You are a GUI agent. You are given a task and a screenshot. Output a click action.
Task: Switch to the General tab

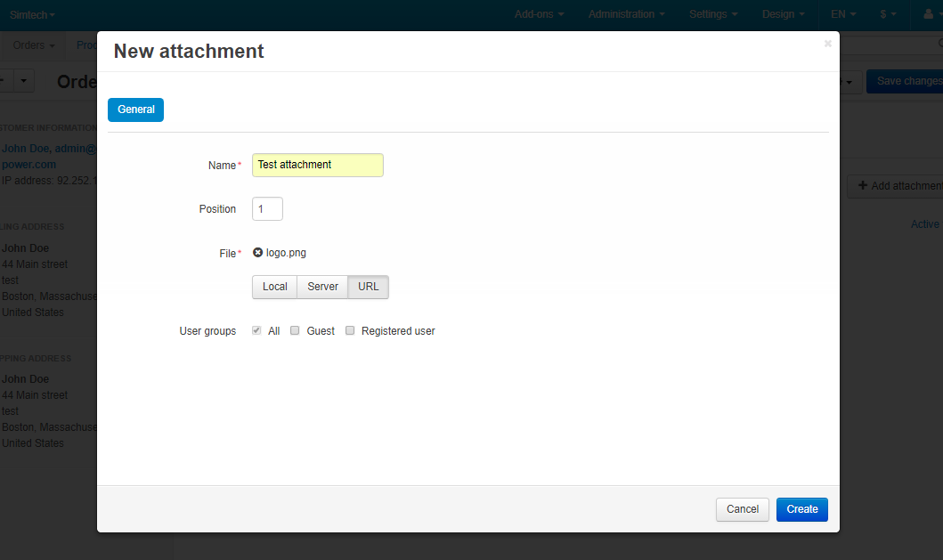point(135,110)
